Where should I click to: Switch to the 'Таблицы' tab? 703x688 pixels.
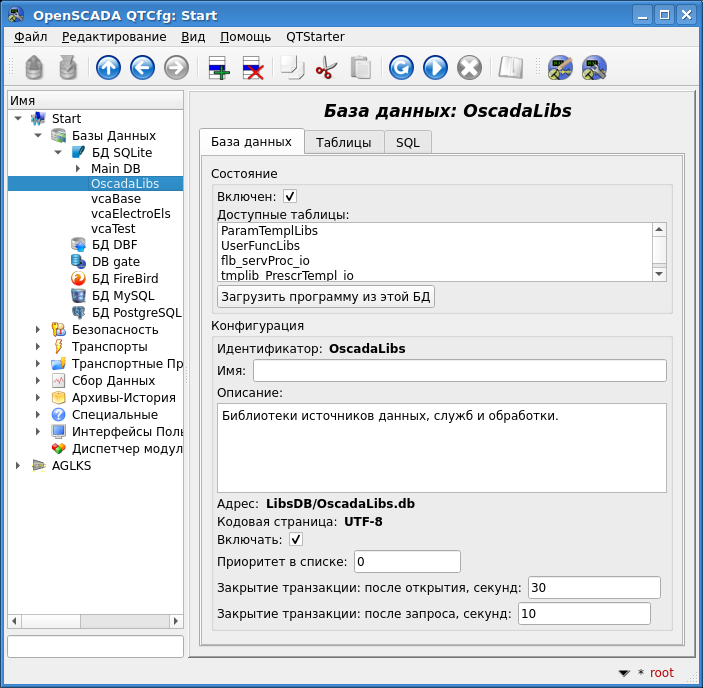[x=343, y=142]
